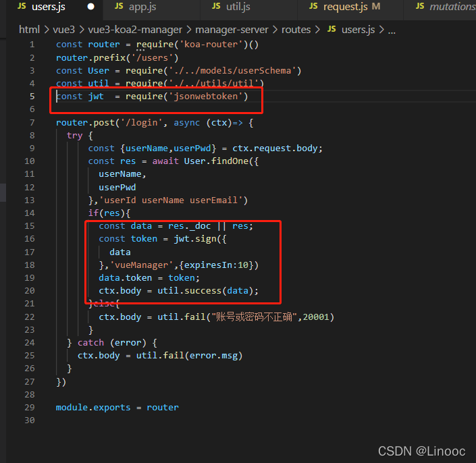Click jwt.sign on line 16

tap(195, 239)
